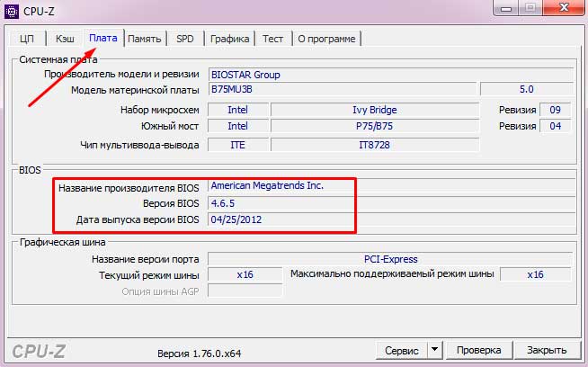588x367 pixels.
Task: Open the Графика tab
Action: pos(229,39)
